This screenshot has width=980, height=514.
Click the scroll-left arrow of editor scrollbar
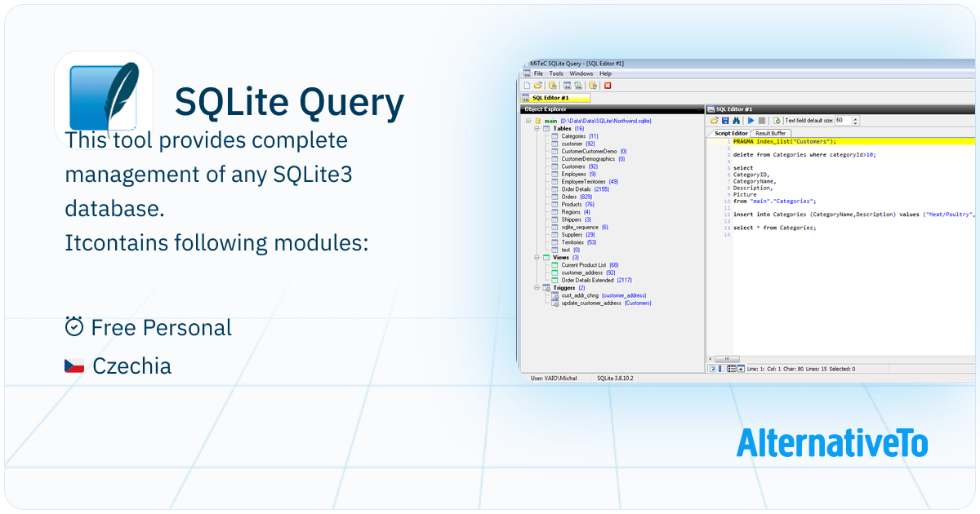(710, 359)
